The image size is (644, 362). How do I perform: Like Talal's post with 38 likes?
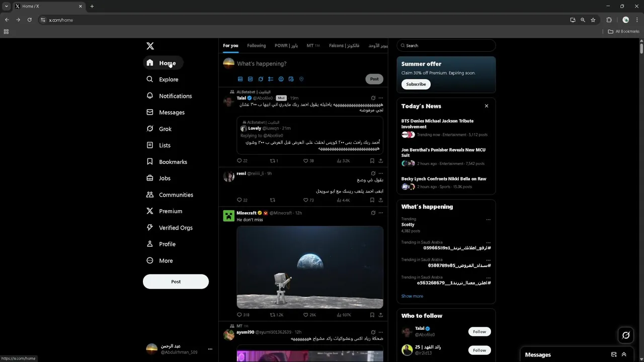308,161
